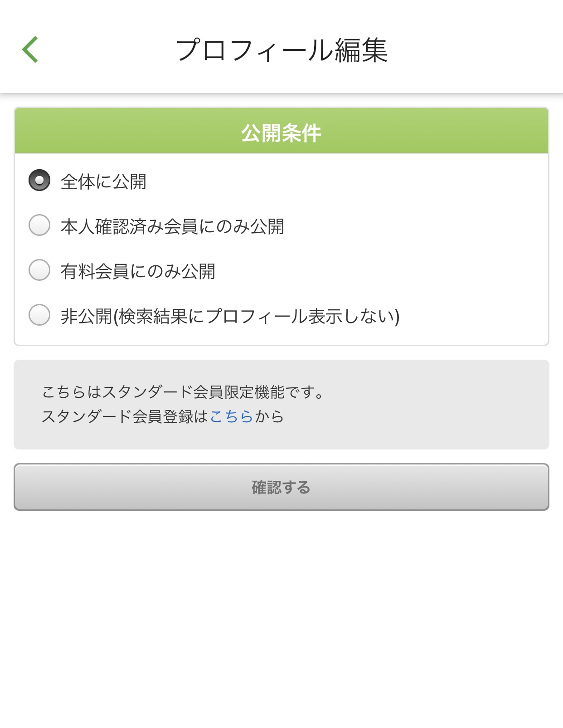Tap the スタンダード会員登録は text
Image resolution: width=563 pixels, height=728 pixels.
[125, 416]
